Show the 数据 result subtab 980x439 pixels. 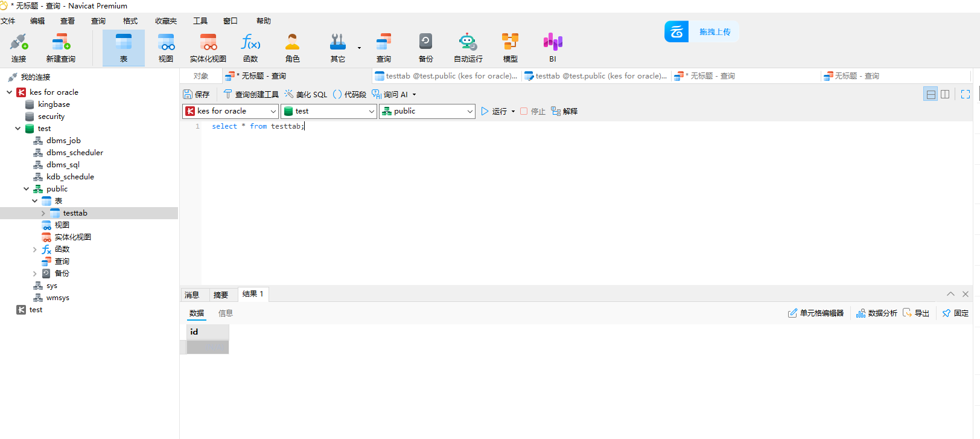click(197, 313)
